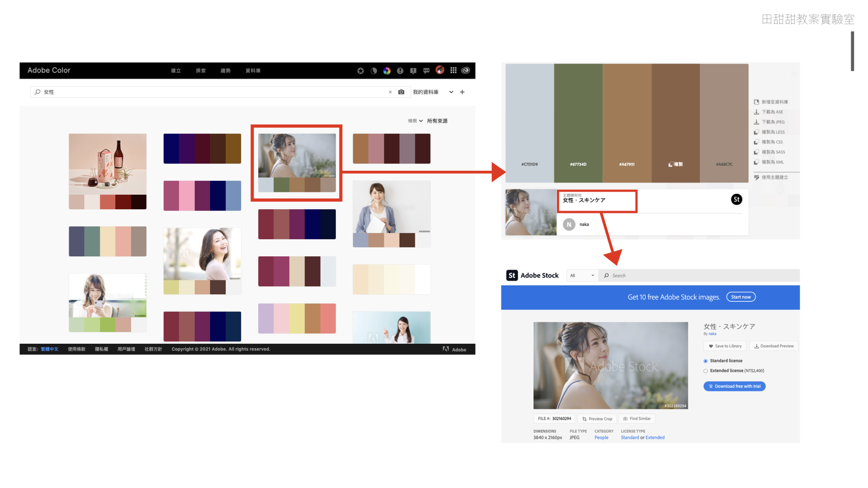Select the Extended license radio button
The height and width of the screenshot is (488, 868).
pos(705,371)
